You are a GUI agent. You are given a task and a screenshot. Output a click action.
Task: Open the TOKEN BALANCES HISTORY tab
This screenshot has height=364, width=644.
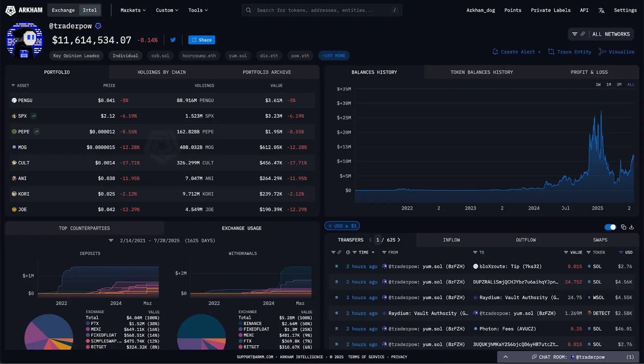[482, 72]
